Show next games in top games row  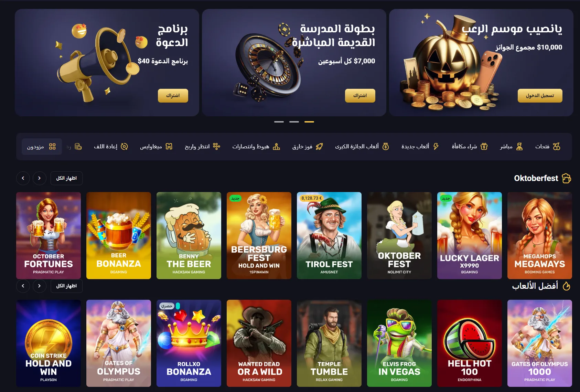40,286
